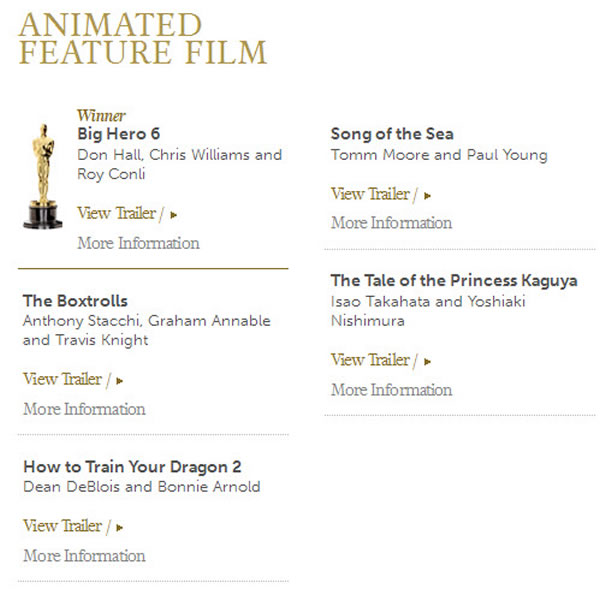This screenshot has height=589, width=600.
Task: Select the Big Hero 6 film title
Action: click(119, 134)
